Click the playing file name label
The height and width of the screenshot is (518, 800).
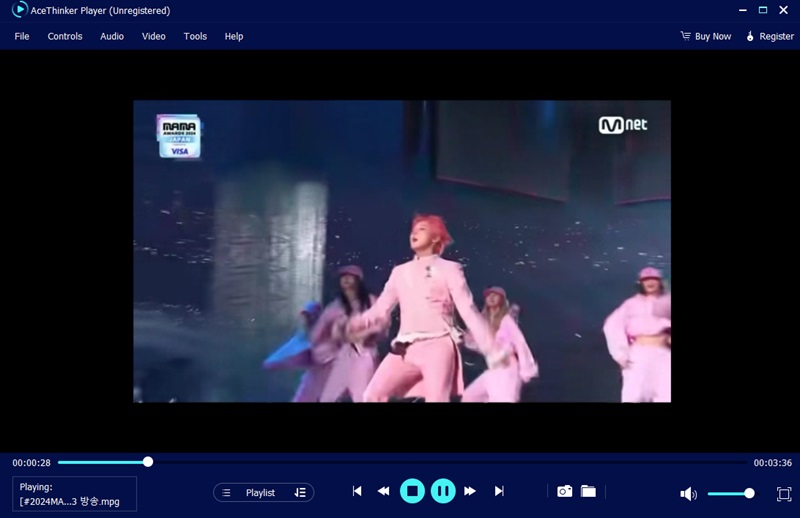click(69, 502)
